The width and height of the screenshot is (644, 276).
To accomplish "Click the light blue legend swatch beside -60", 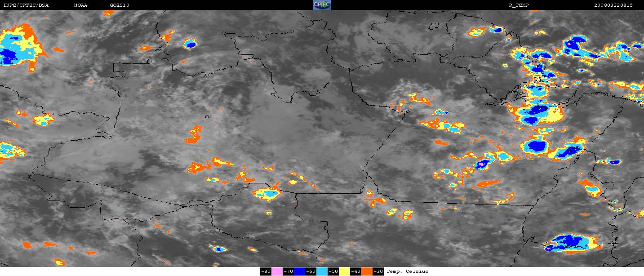I will click(x=322, y=272).
